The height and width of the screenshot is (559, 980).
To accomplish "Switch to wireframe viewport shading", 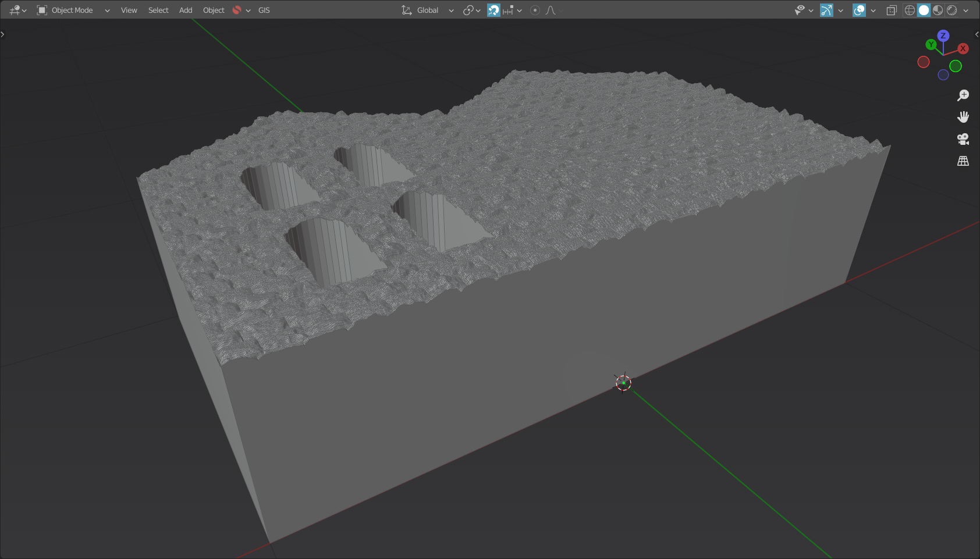I will 910,10.
